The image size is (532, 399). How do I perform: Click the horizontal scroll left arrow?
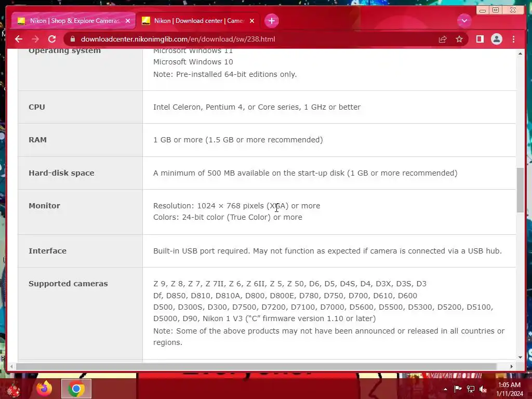pyautogui.click(x=11, y=366)
